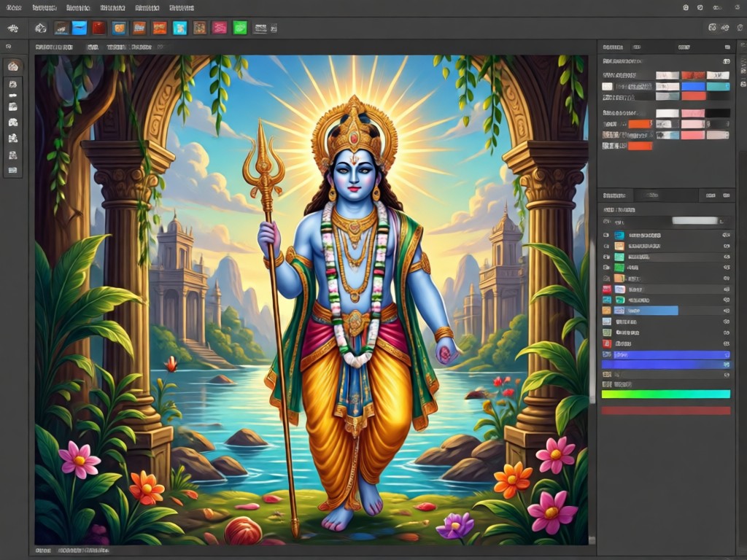747x560 pixels.
Task: Pick the lowest orange swatch in the swatches panel
Action: tap(640, 146)
